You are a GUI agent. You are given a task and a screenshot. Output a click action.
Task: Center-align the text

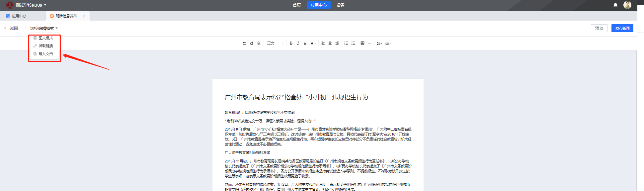[330, 43]
